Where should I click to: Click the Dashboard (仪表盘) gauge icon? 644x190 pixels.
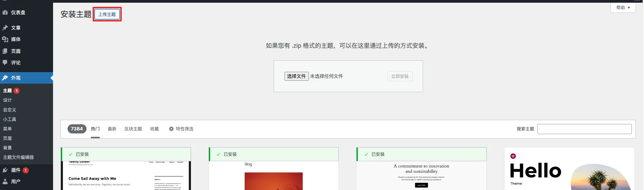5,13
